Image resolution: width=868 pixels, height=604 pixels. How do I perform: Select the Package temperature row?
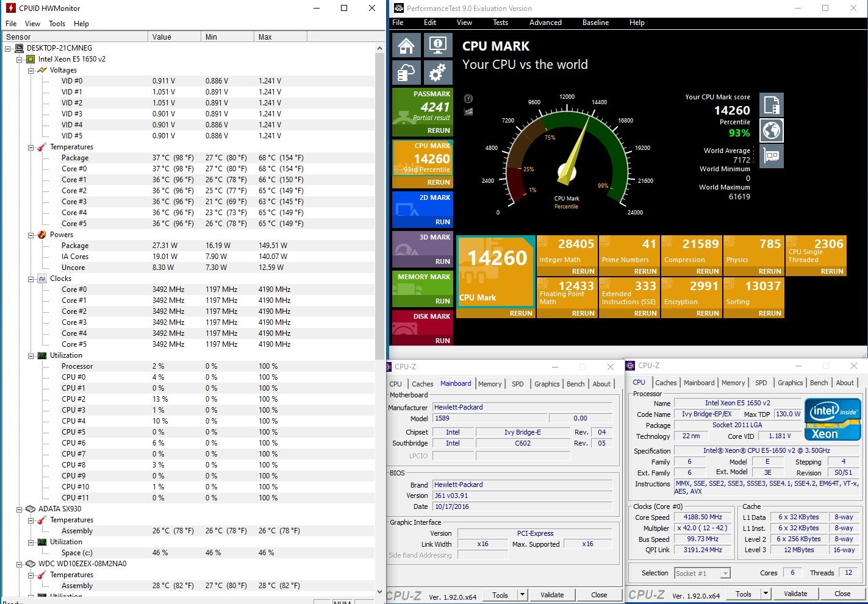pyautogui.click(x=188, y=158)
